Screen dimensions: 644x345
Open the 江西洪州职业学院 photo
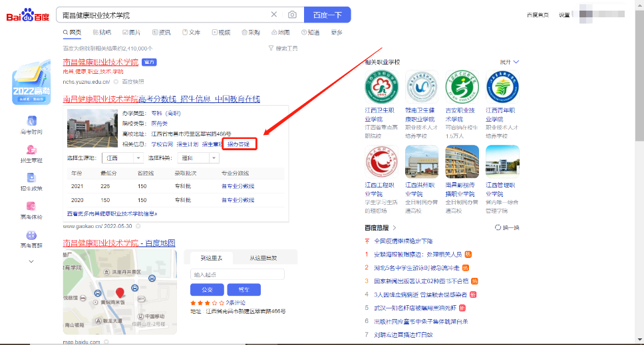pyautogui.click(x=422, y=162)
